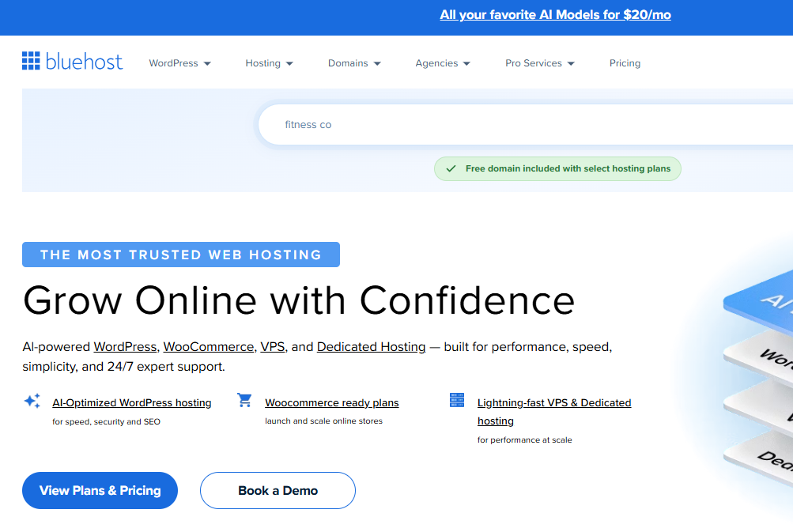Click Free domain included with select hosting plans badge
Screen dimensions: 793x532
coord(557,168)
